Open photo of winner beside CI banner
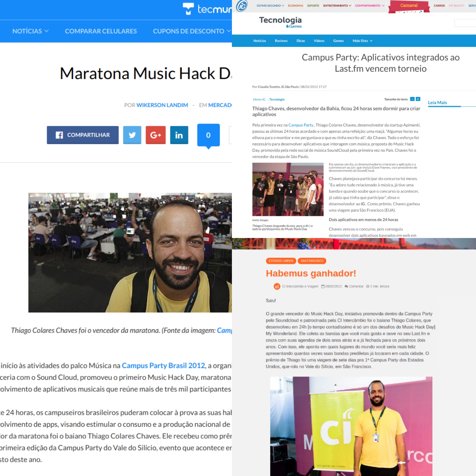 point(351,426)
